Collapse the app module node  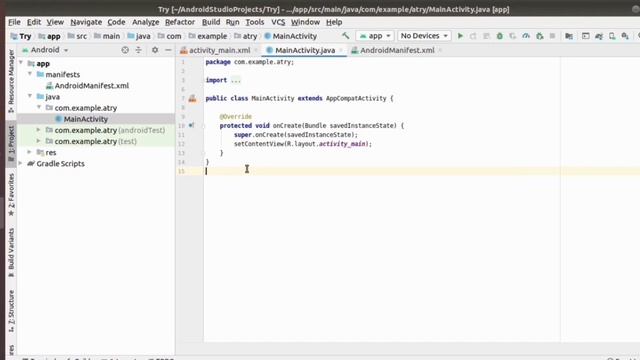(x=21, y=63)
